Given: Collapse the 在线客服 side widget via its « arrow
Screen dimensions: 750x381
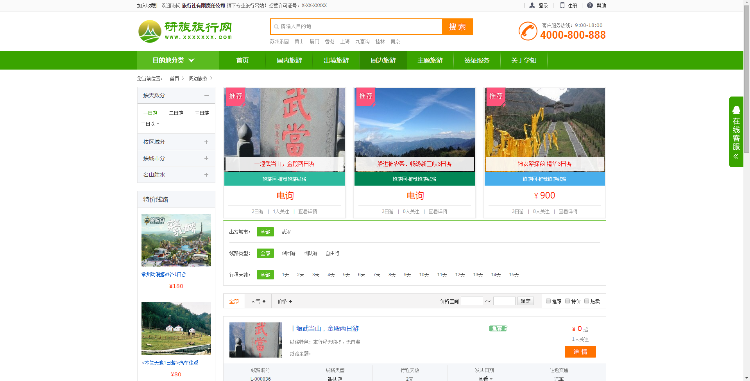Looking at the screenshot, I should click(736, 156).
